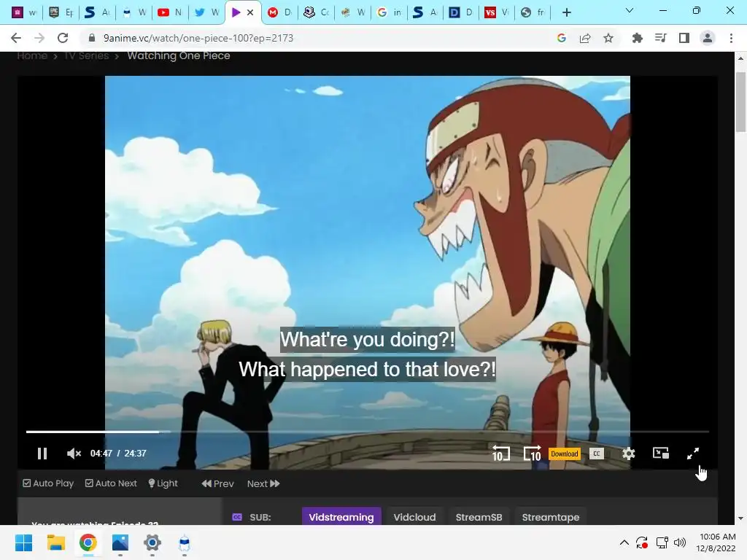The height and width of the screenshot is (560, 747).
Task: Open the Chrome Extensions puzzle icon
Action: [x=637, y=38]
